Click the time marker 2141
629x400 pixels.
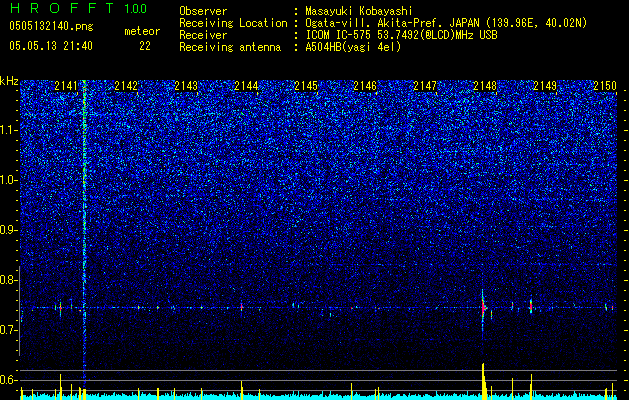tap(66, 86)
